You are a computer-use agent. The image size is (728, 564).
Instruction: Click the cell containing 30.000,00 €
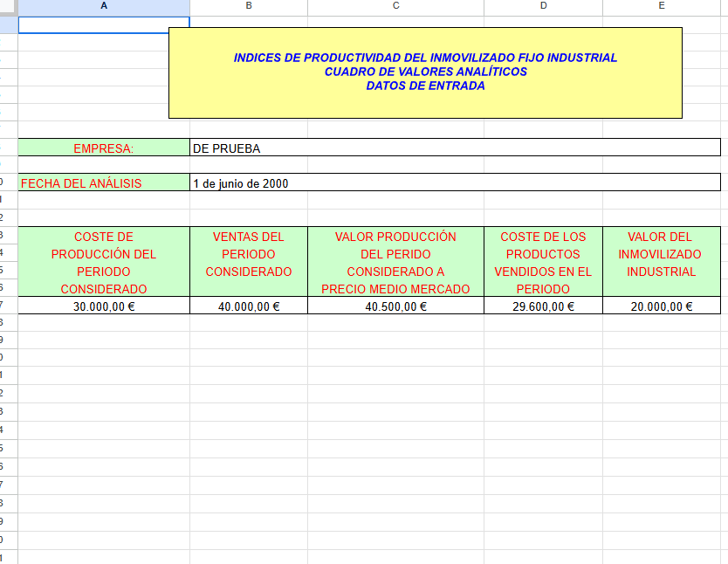coord(104,306)
